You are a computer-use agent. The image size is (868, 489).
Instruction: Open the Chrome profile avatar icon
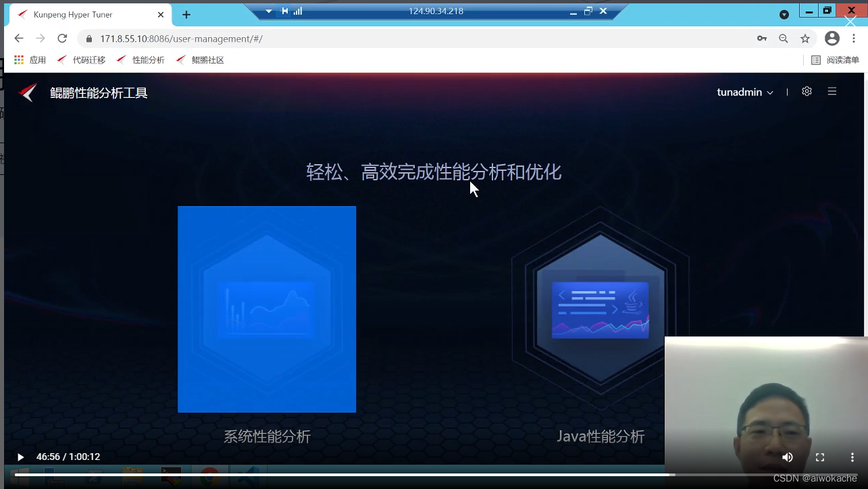832,38
